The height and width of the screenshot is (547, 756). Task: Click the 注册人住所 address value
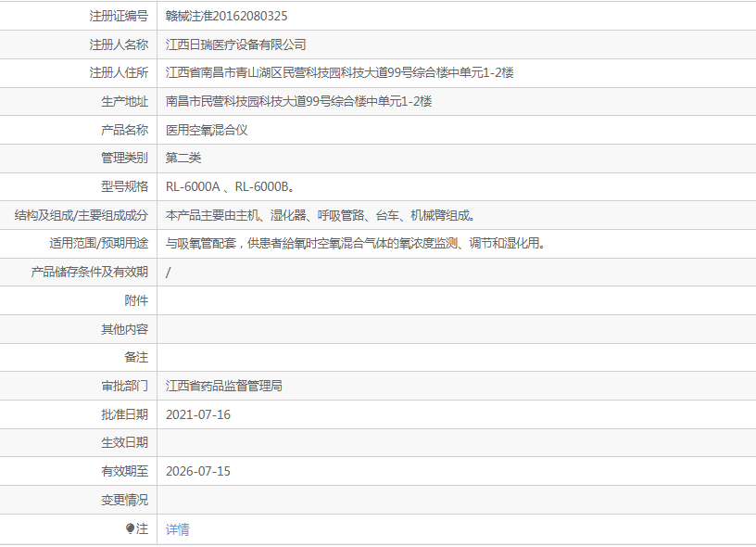coord(339,73)
